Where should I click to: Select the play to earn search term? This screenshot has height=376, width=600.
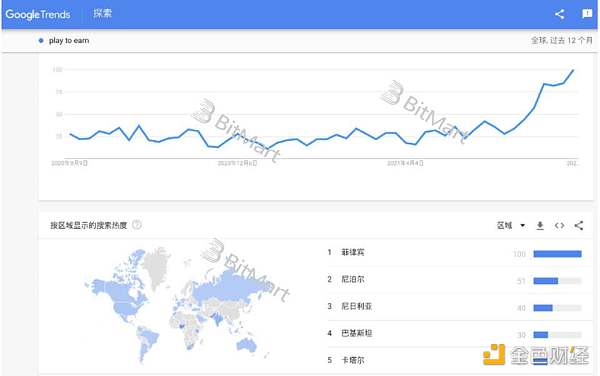pos(69,41)
